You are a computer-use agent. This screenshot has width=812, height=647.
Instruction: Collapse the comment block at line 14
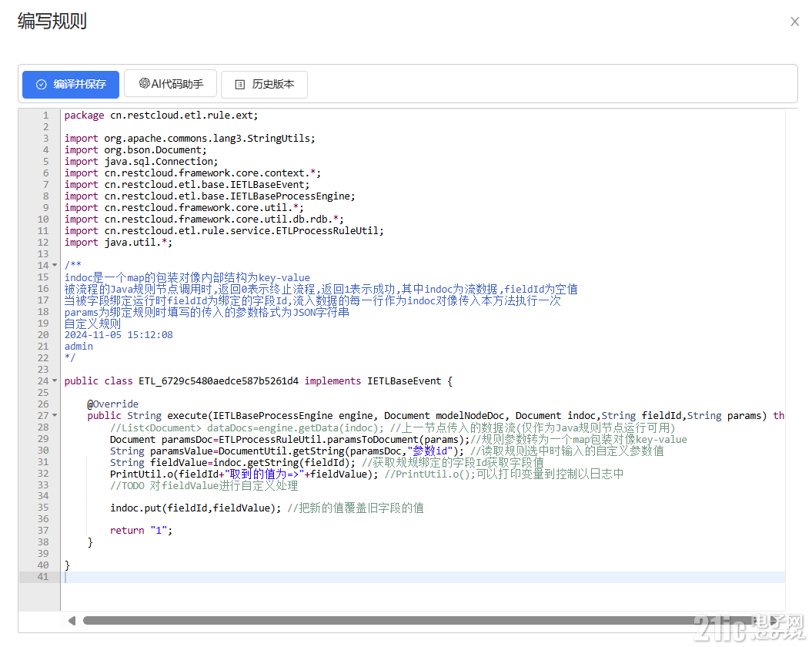point(55,266)
